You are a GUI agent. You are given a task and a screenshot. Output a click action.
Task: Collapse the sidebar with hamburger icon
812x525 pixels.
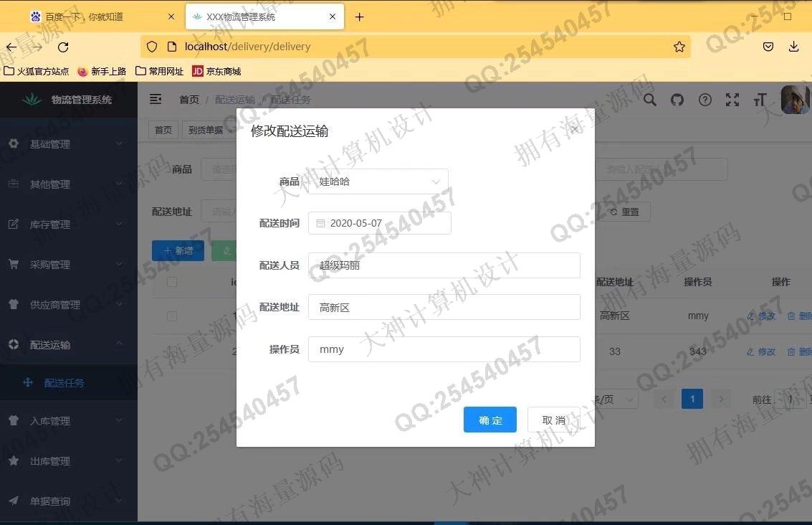[156, 99]
